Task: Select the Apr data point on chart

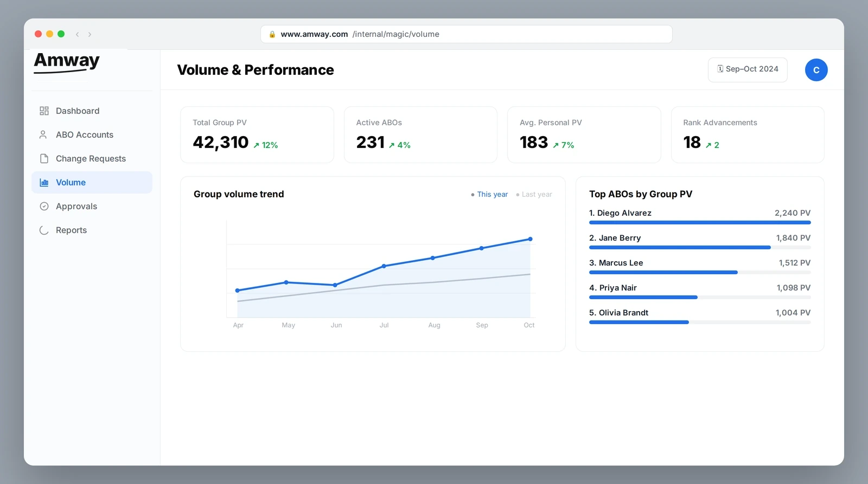Action: point(238,291)
